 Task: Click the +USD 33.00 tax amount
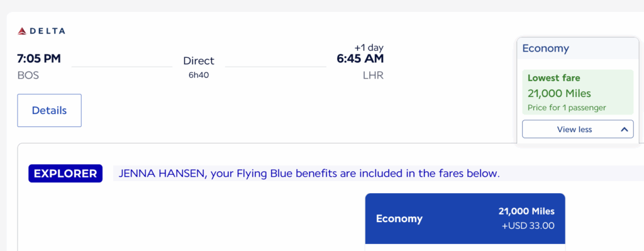coord(528,226)
